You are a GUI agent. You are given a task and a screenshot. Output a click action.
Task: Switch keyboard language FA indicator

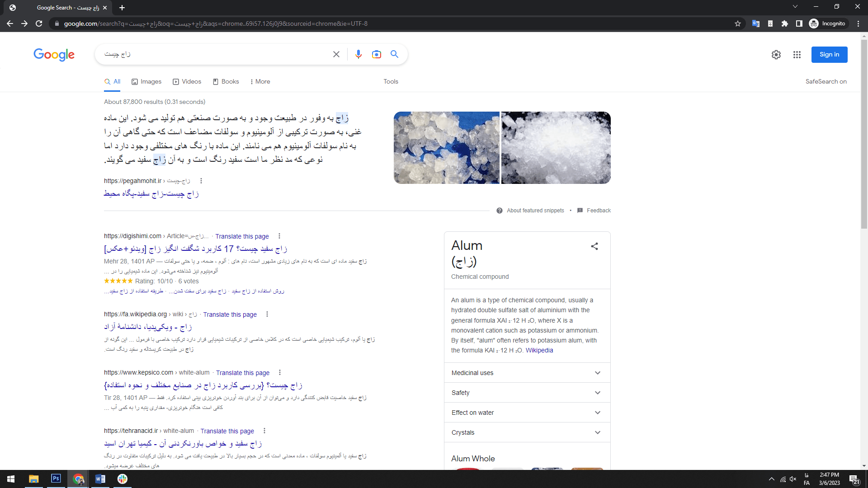[807, 479]
